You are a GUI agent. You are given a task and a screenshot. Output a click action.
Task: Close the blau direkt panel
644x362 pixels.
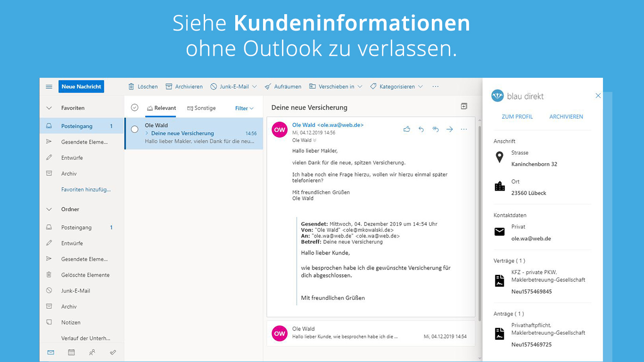[x=598, y=96]
